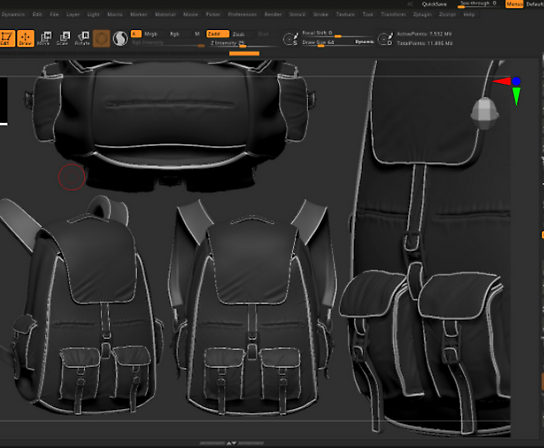Viewport: 544px width, 448px height.
Task: Open the Tool menu
Action: (x=368, y=14)
